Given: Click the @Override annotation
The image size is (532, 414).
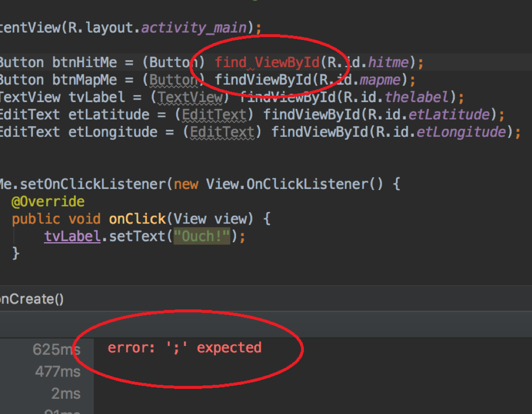Looking at the screenshot, I should click(48, 202).
